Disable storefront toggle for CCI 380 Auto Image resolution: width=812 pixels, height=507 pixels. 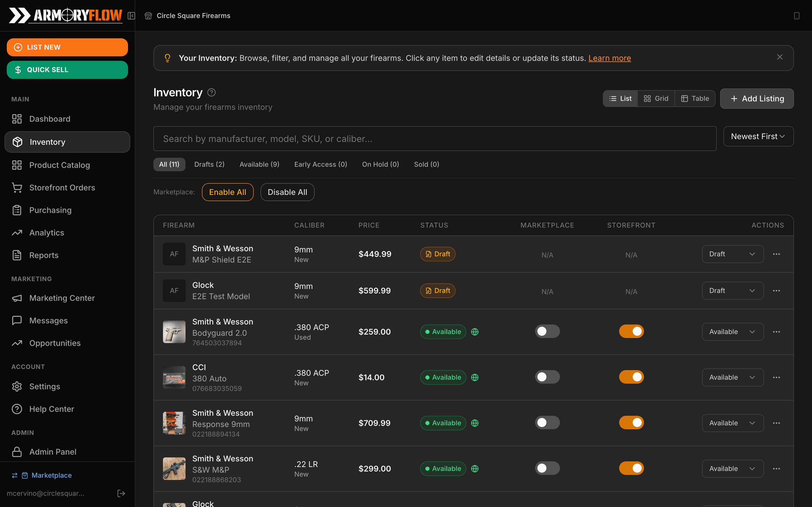pos(631,377)
